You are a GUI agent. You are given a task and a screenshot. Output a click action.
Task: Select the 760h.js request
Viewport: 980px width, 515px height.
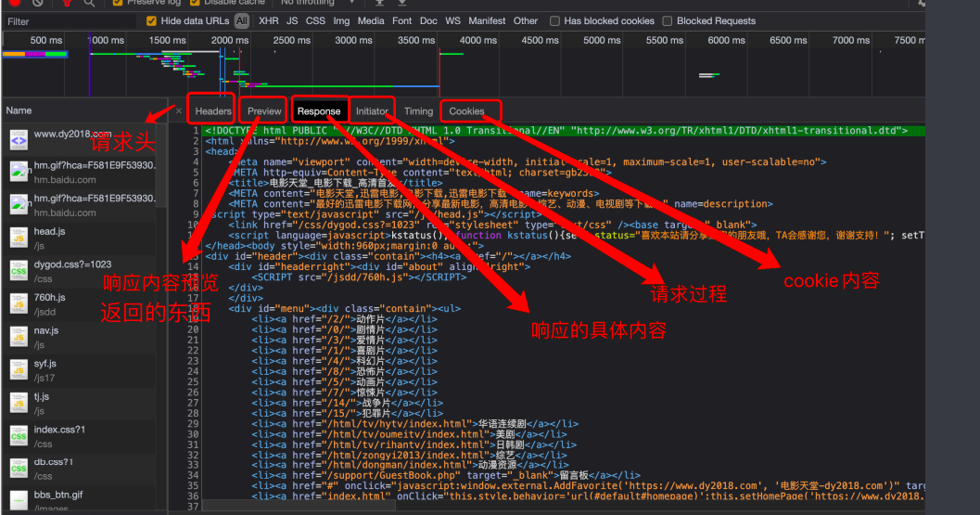tap(80, 304)
